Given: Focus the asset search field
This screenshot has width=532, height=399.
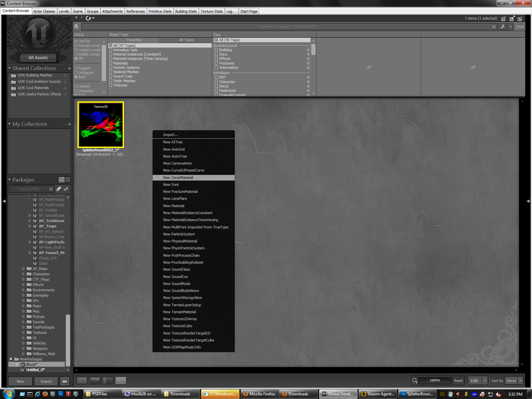Looking at the screenshot, I should tap(286, 27).
